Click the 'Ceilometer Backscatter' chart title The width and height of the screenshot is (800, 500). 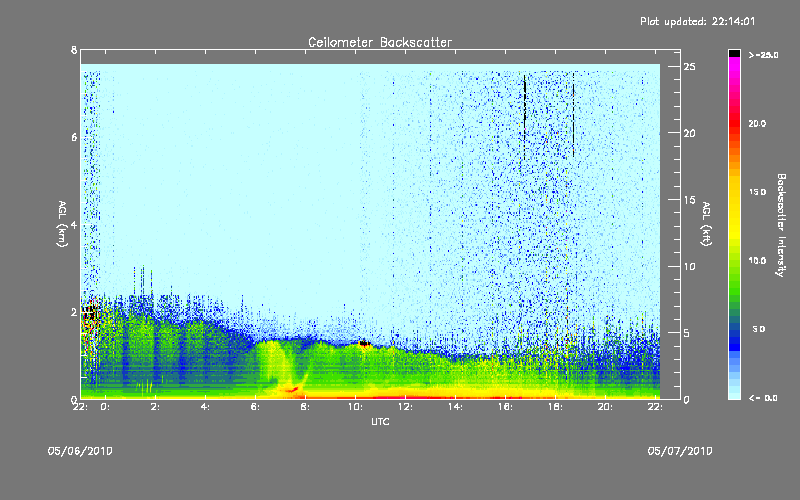[380, 42]
